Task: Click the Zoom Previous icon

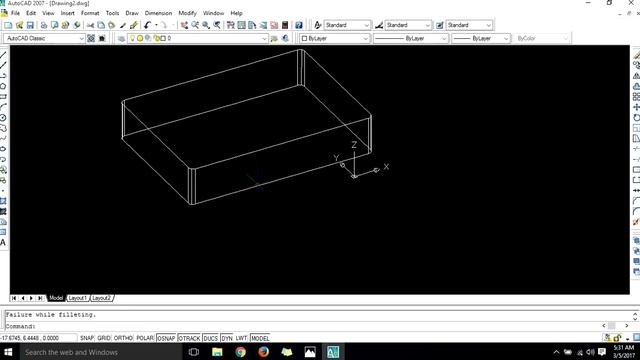Action: tap(217, 25)
